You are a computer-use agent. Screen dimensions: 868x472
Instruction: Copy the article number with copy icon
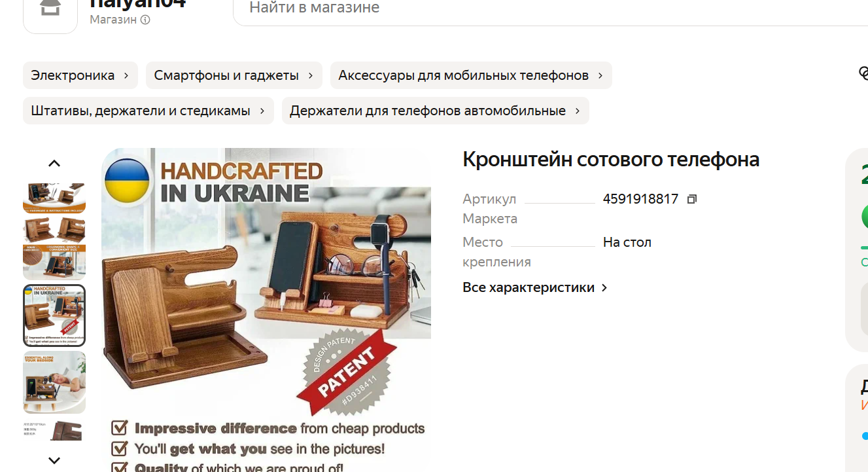click(x=692, y=199)
